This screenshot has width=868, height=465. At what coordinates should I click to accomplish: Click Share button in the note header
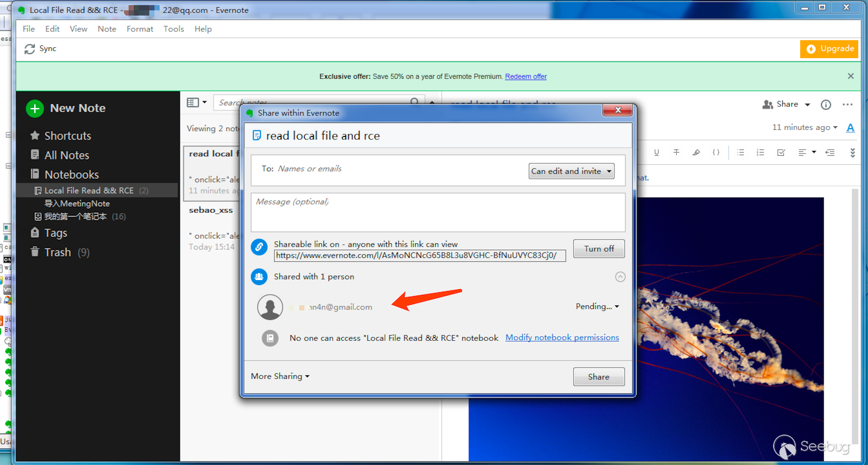click(781, 104)
